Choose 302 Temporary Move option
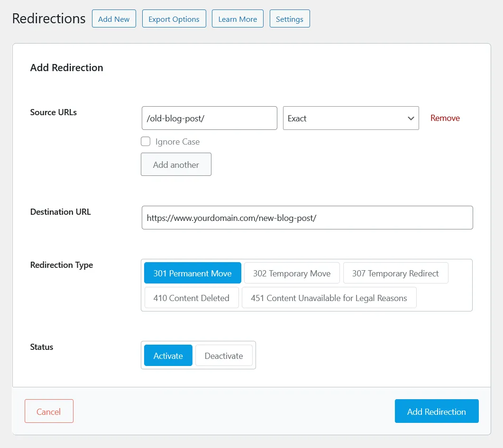This screenshot has height=448, width=503. point(292,273)
